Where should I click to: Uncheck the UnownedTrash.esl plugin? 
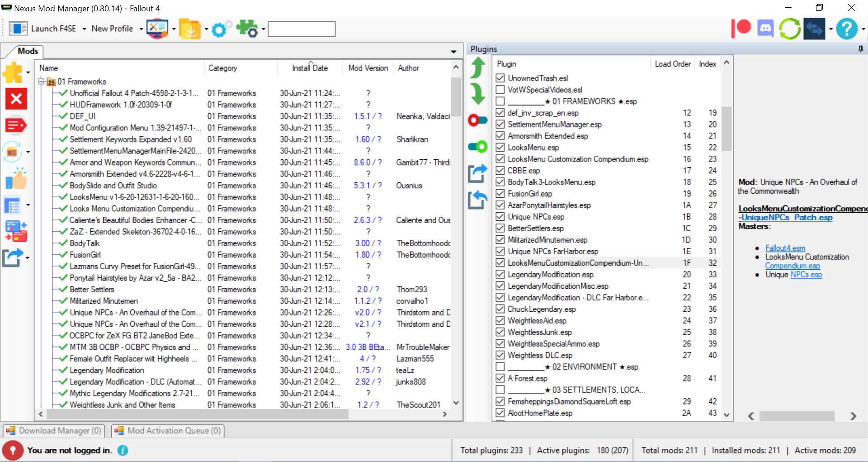tap(500, 78)
